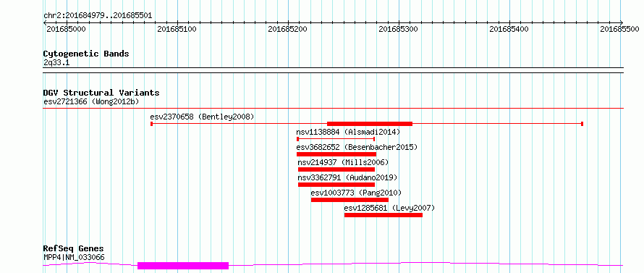The image size is (644, 273).
Task: Click the RefSeq Genes track title
Action: coord(74,249)
